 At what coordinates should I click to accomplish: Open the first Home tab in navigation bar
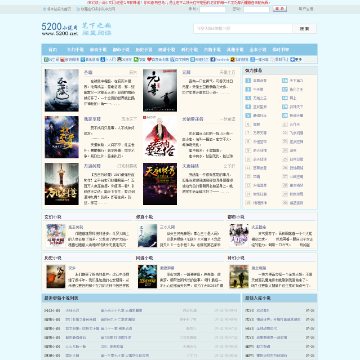tap(53, 50)
